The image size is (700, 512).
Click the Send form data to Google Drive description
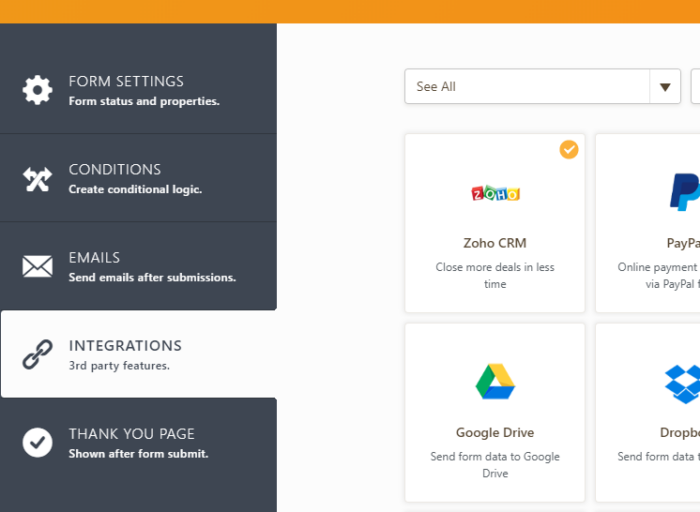495,465
